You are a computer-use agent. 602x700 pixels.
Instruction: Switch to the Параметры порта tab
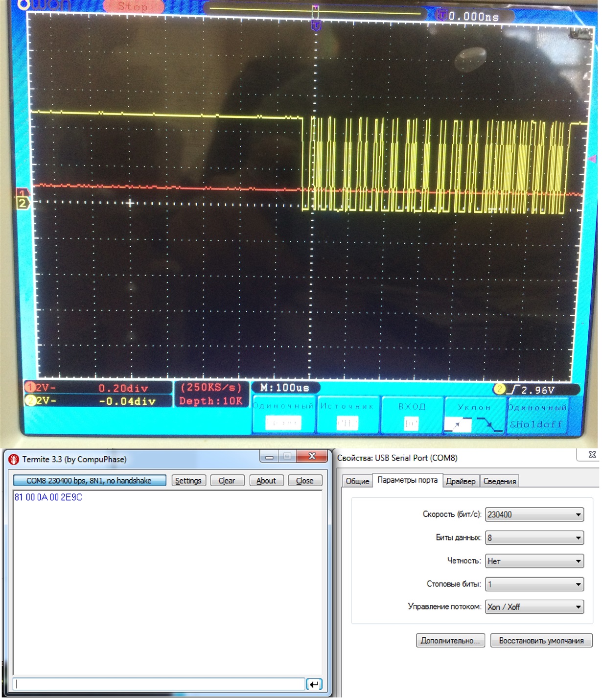[407, 480]
